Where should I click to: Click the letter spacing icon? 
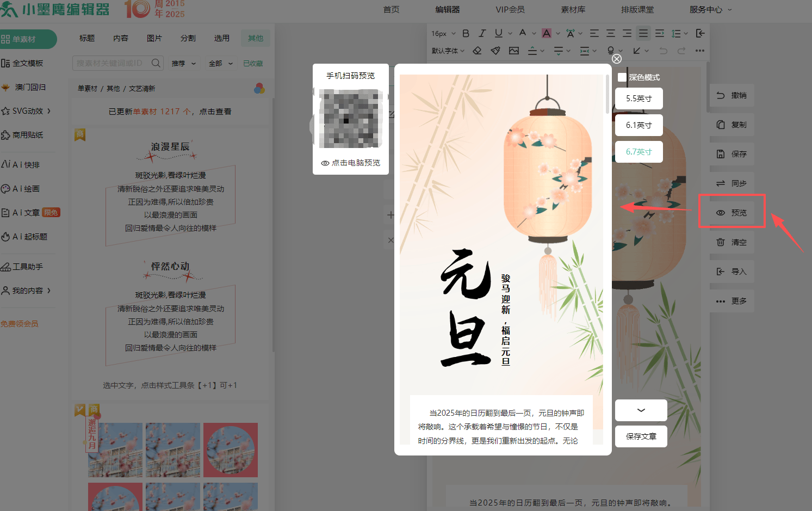pyautogui.click(x=571, y=33)
